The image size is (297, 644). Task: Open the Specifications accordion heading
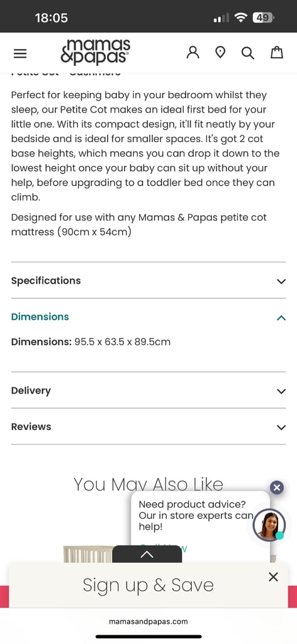46,280
